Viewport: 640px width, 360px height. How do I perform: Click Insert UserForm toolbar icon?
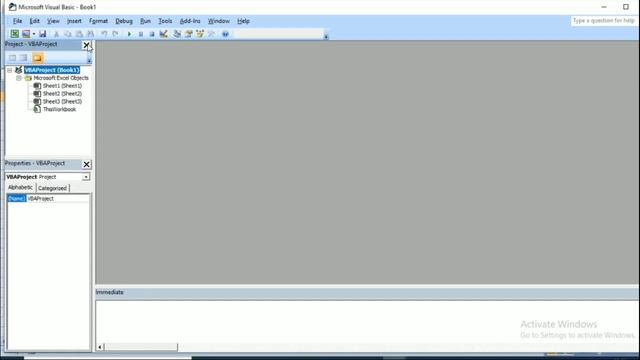pyautogui.click(x=26, y=34)
